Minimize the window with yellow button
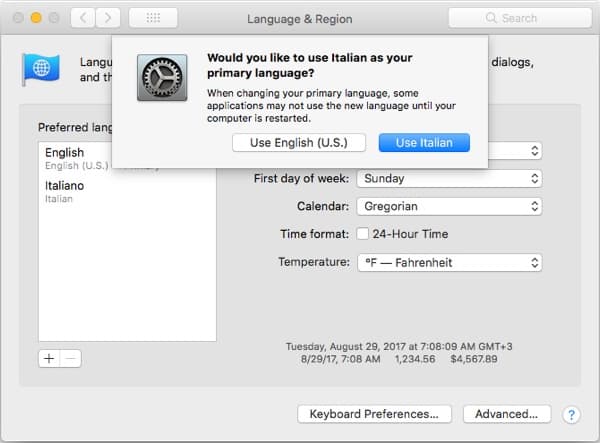The height and width of the screenshot is (443, 600). (33, 18)
